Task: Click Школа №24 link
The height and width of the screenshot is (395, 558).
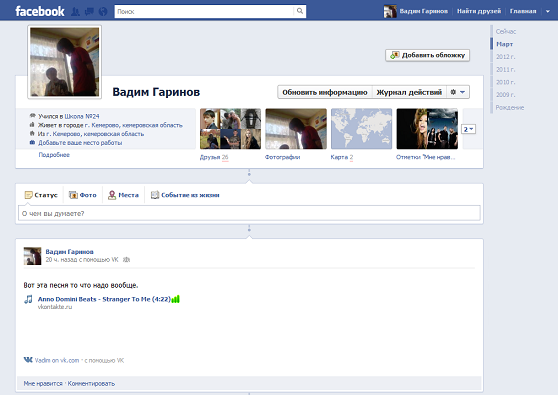Action: click(x=82, y=116)
